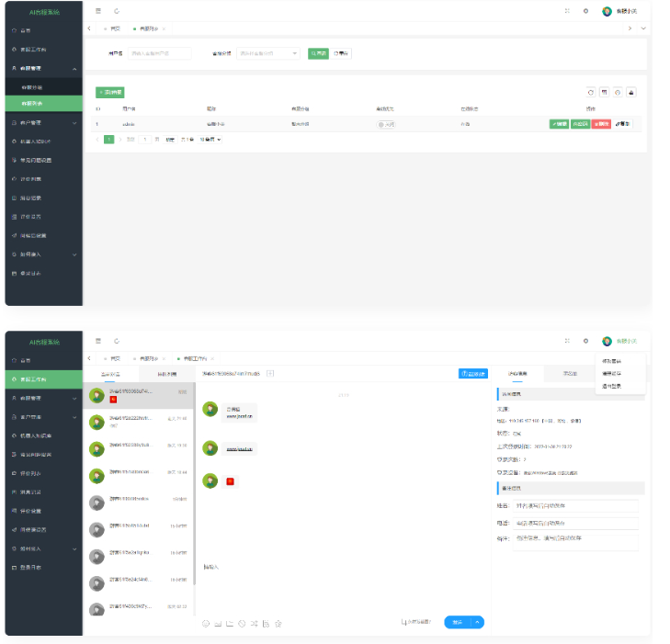Expand the arrow beside the blue send button
Viewport: 670px width, 644px height.
coord(477,622)
